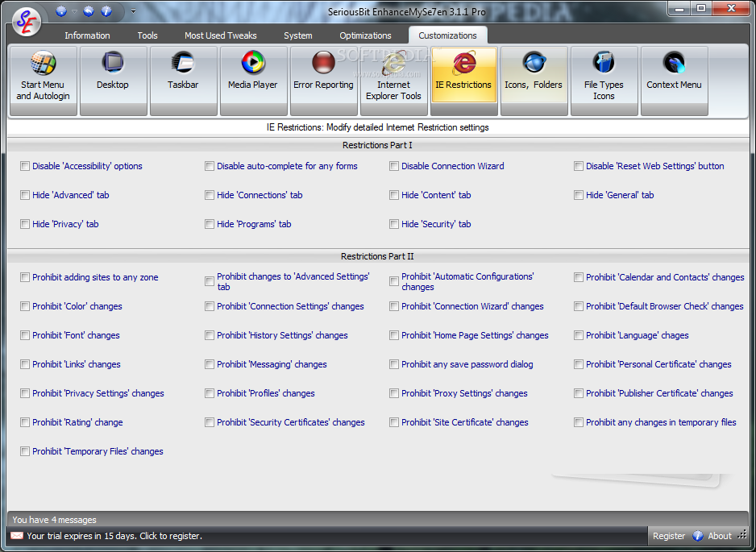Open Internet Explorer Tools section
Screen dimensions: 756x552
(394, 81)
